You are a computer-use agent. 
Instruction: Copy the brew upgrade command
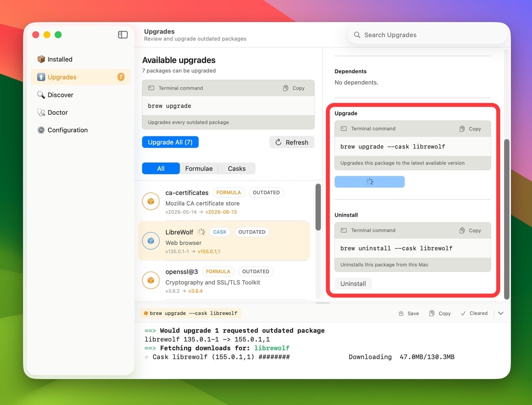294,88
